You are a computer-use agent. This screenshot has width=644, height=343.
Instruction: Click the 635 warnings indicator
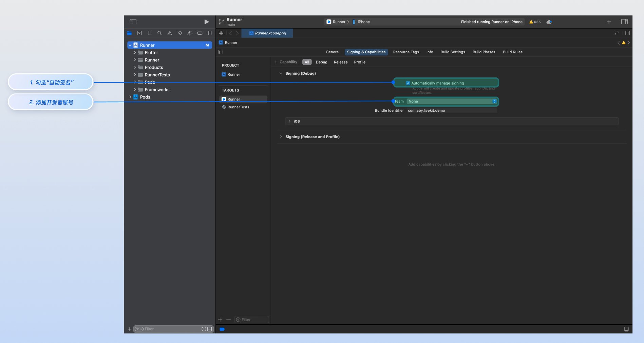tap(535, 22)
